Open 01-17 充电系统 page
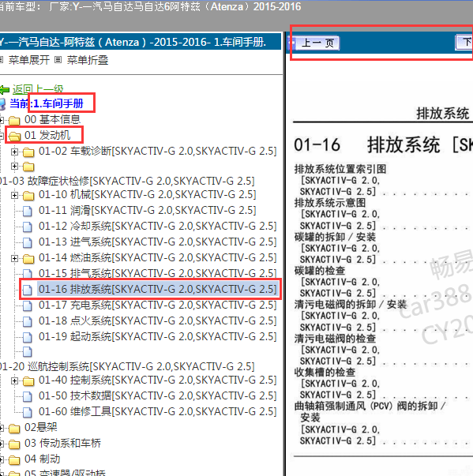The image size is (473, 476). [158, 305]
